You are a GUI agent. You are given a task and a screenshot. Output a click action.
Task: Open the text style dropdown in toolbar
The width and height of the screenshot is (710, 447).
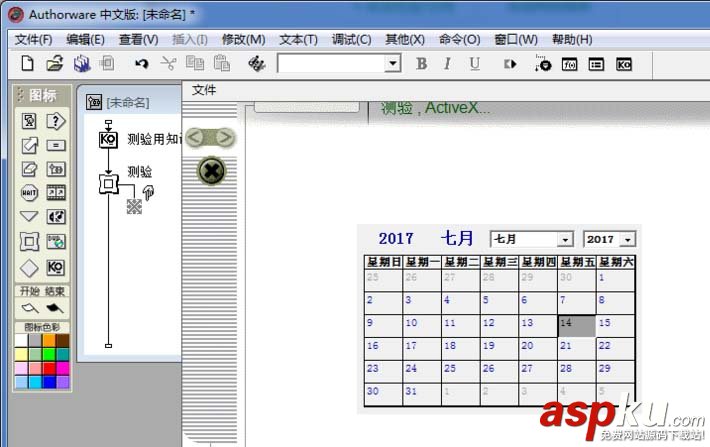click(x=393, y=64)
